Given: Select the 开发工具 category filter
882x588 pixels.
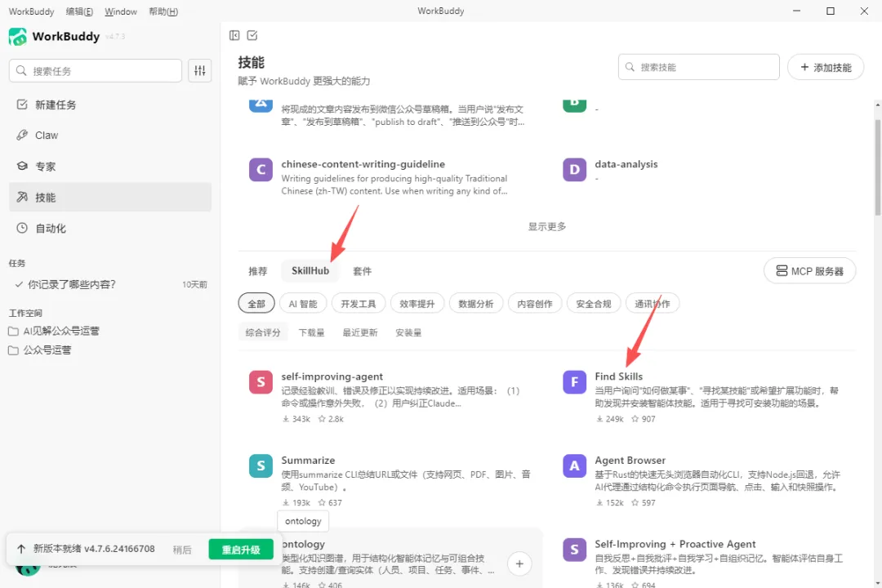Looking at the screenshot, I should click(x=359, y=304).
